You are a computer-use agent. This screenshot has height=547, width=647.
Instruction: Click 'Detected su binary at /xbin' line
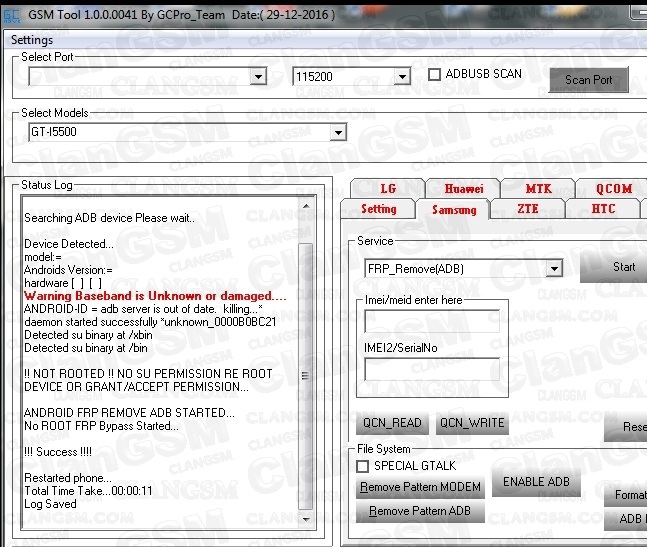[x=88, y=335]
